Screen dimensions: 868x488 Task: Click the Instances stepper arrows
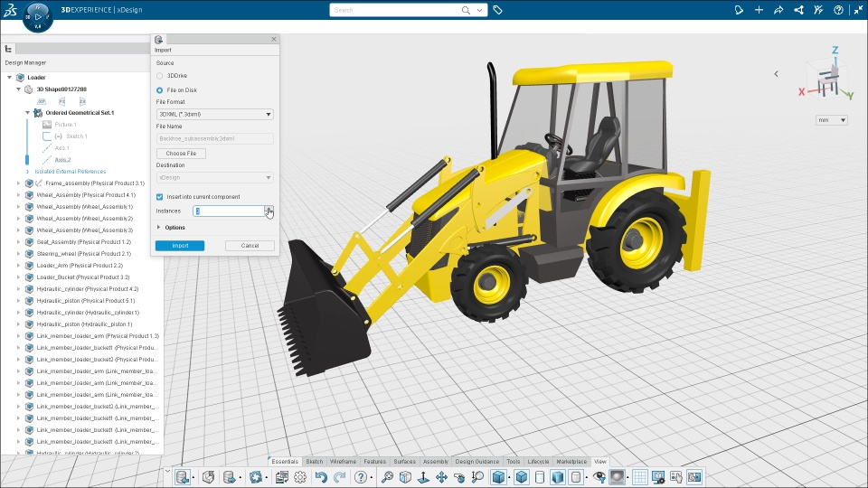(269, 211)
